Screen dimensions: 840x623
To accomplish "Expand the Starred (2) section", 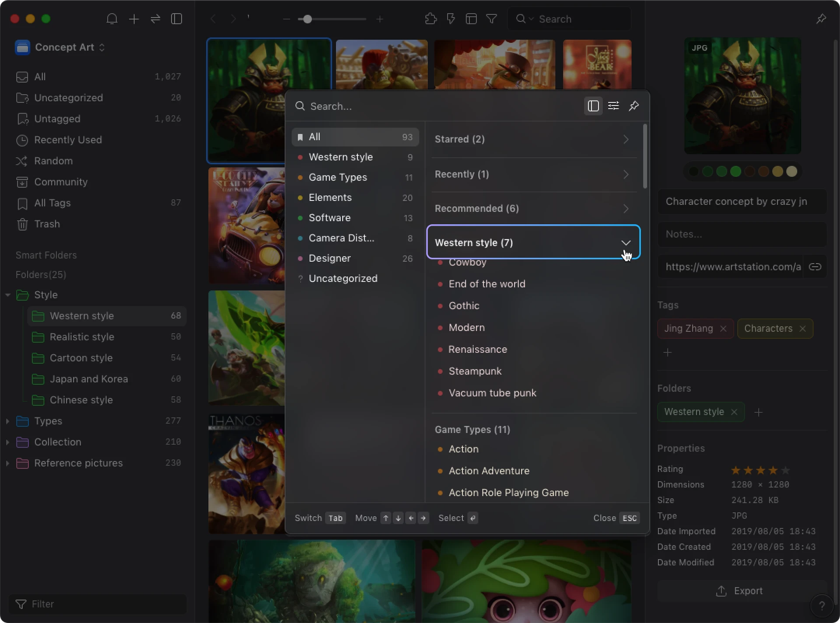I will (x=626, y=139).
